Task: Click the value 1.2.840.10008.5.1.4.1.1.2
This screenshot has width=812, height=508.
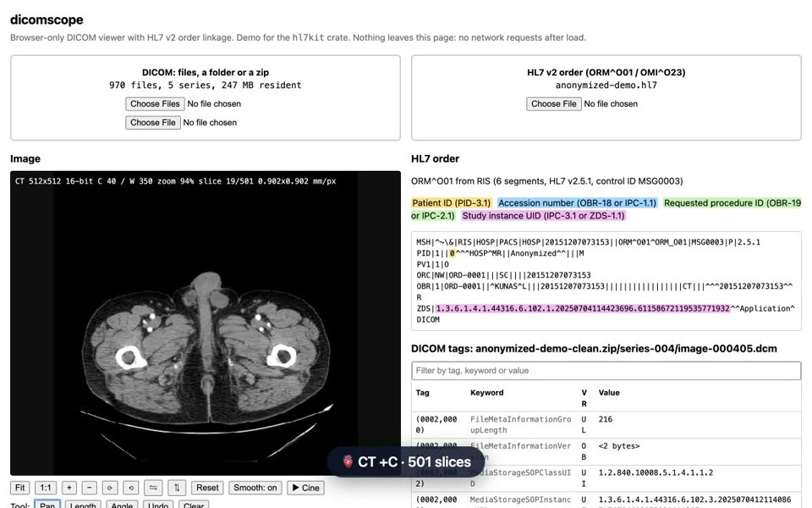Action: pyautogui.click(x=656, y=472)
